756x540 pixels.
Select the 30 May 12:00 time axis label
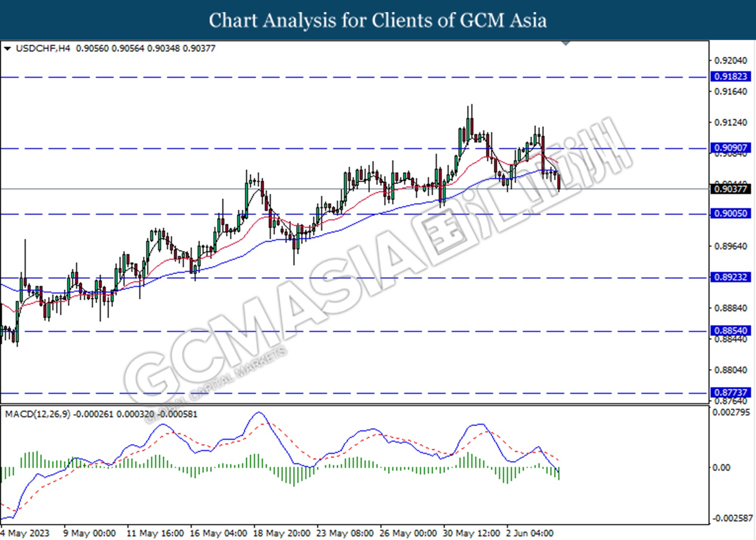coord(471,533)
